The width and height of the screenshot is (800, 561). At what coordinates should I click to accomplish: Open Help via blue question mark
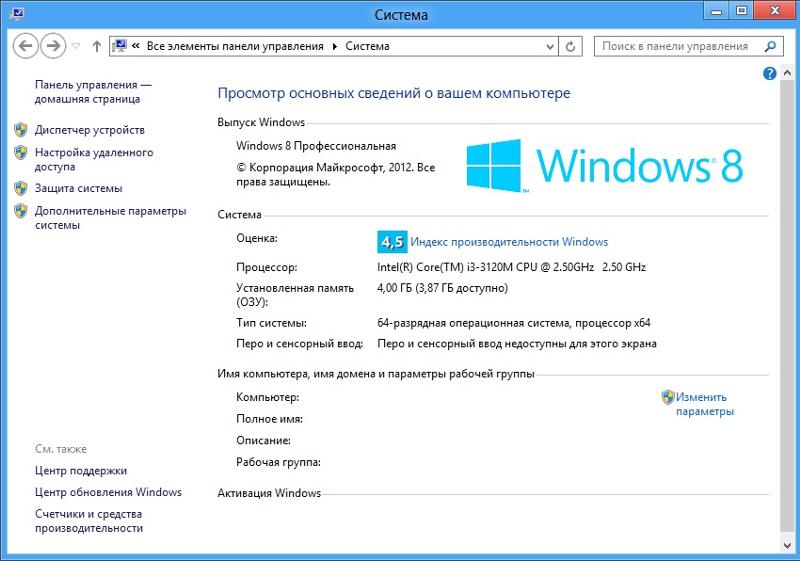point(769,73)
